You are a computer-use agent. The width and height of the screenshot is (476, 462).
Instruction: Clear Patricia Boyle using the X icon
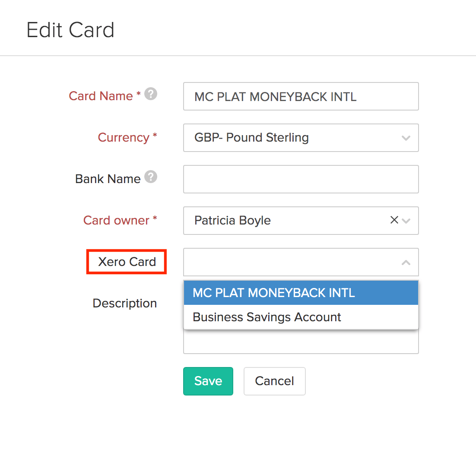point(394,220)
